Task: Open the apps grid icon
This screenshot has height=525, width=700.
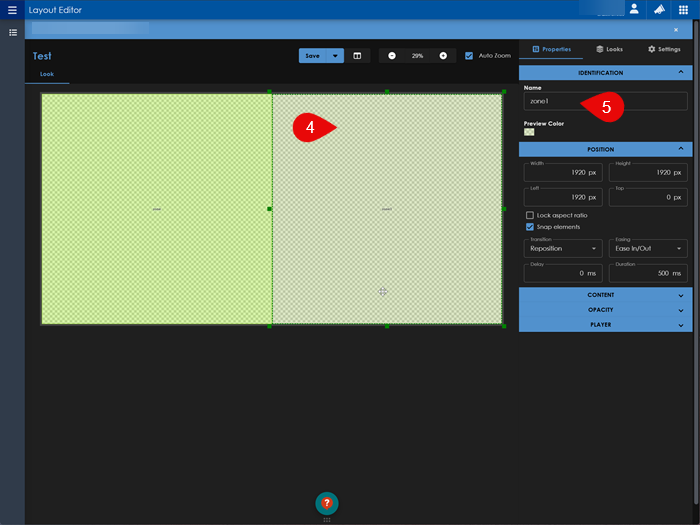Action: point(683,9)
